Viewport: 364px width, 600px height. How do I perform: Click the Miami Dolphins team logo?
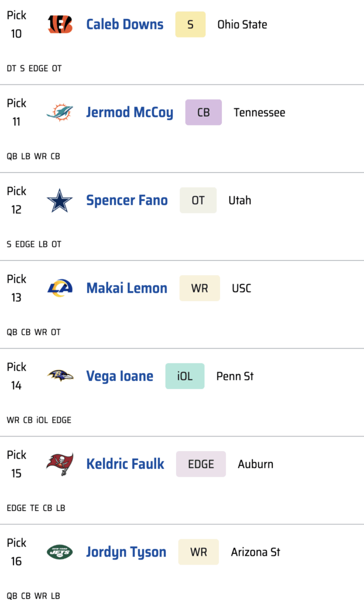click(x=60, y=112)
